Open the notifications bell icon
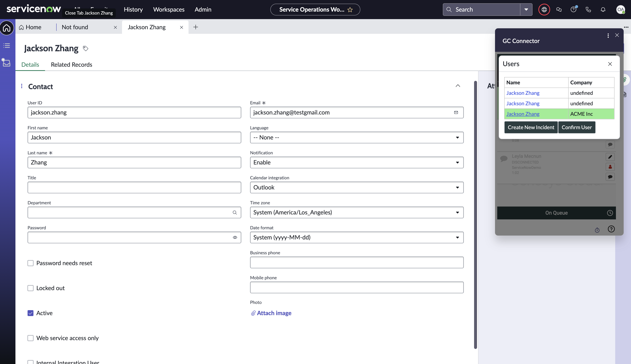631x364 pixels. (603, 10)
